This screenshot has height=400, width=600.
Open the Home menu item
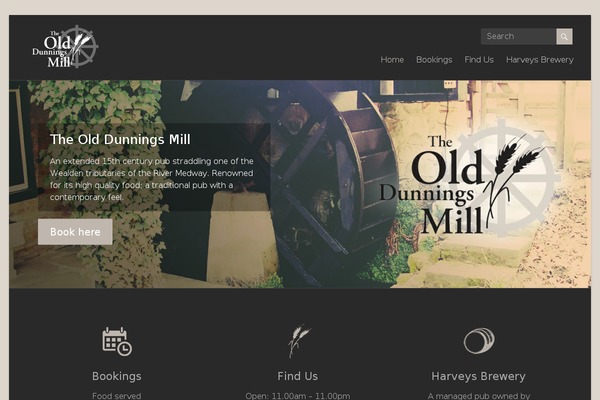pyautogui.click(x=392, y=60)
